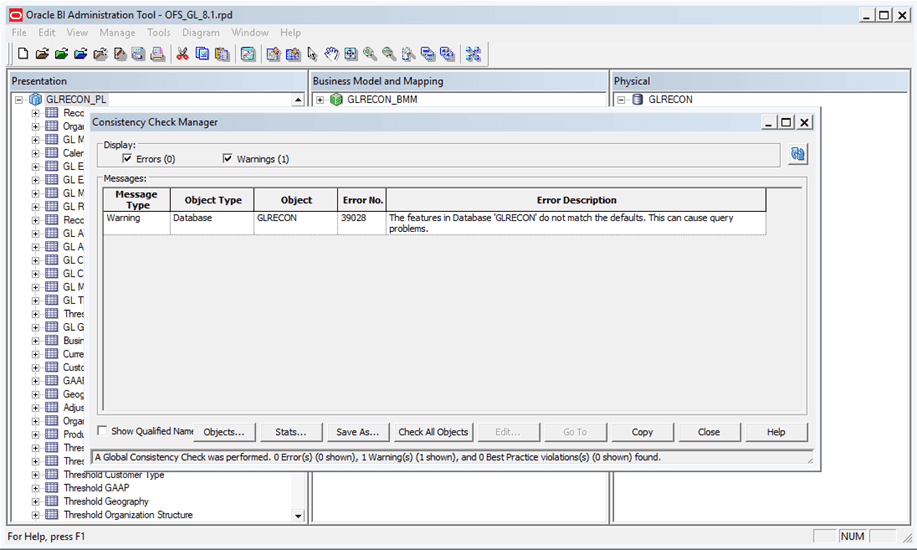This screenshot has width=917, height=550.
Task: Click the auto layout diagram icon
Action: [x=473, y=54]
